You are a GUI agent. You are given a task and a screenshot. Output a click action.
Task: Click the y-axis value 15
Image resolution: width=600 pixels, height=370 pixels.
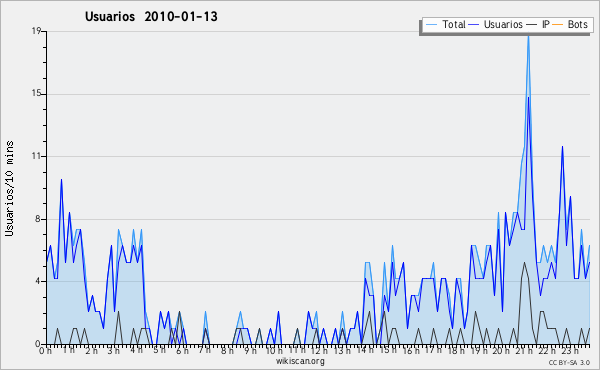tap(36, 94)
